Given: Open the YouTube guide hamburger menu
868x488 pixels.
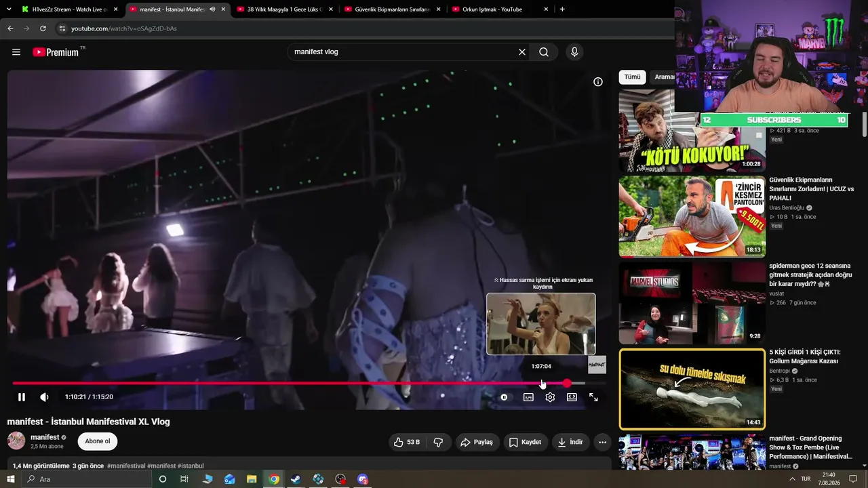Looking at the screenshot, I should coord(16,52).
